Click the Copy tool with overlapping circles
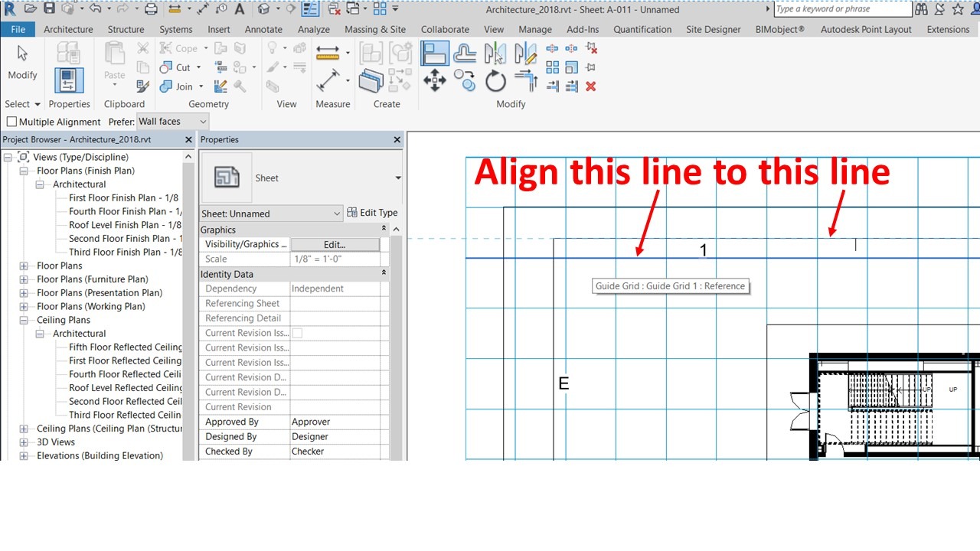This screenshot has width=980, height=551. click(465, 80)
